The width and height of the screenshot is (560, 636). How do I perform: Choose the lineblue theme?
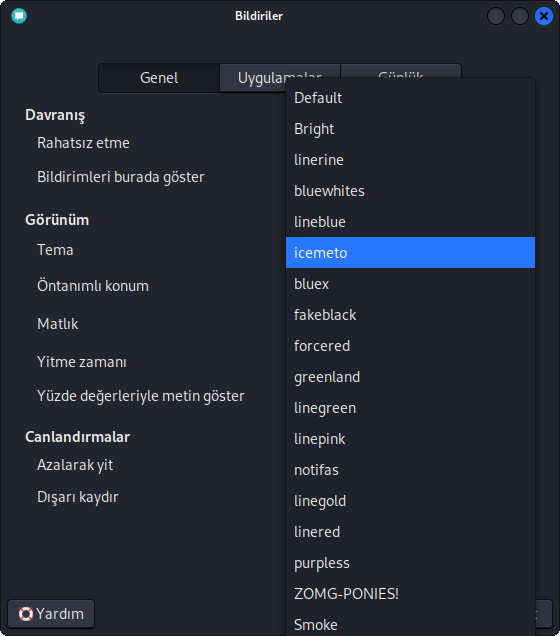(410, 222)
